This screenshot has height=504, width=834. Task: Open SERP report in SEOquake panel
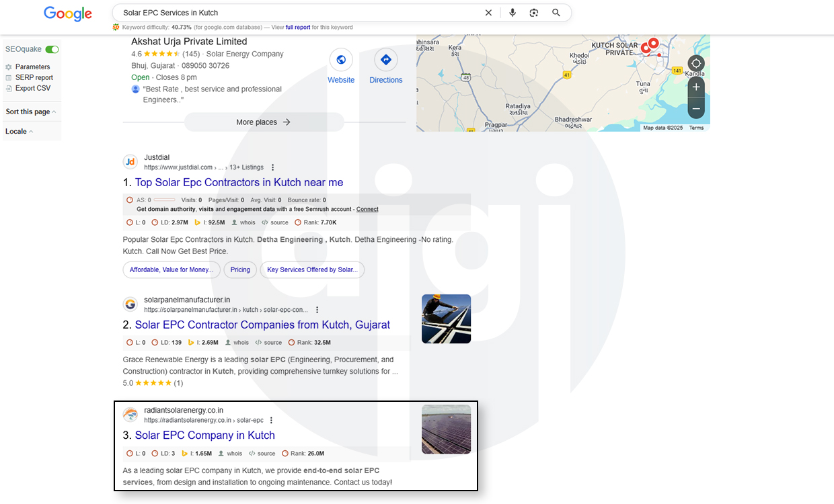click(34, 78)
